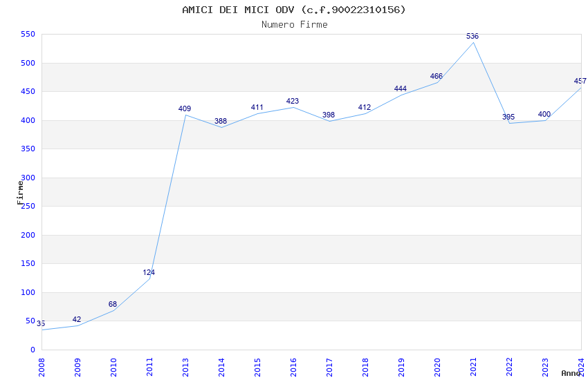Image resolution: width=588 pixels, height=380 pixels.
Task: Click the 423 data value label
Action: (293, 101)
